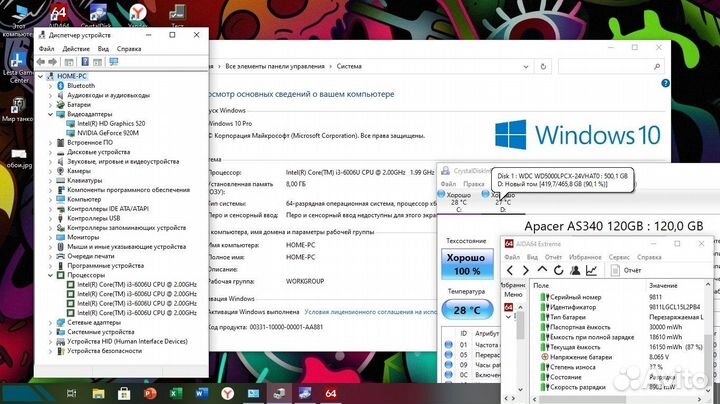The width and height of the screenshot is (720, 404).
Task: Expand the Батареи category
Action: 51,105
